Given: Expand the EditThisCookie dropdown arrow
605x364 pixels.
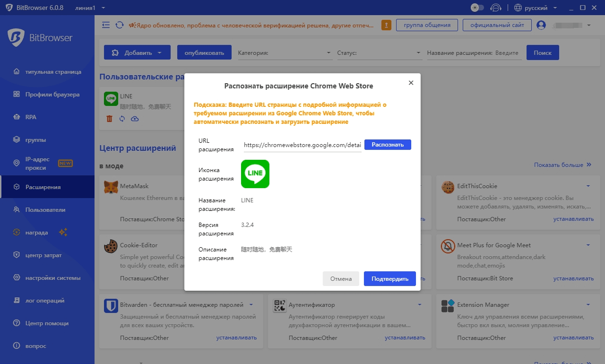Looking at the screenshot, I should click(588, 186).
